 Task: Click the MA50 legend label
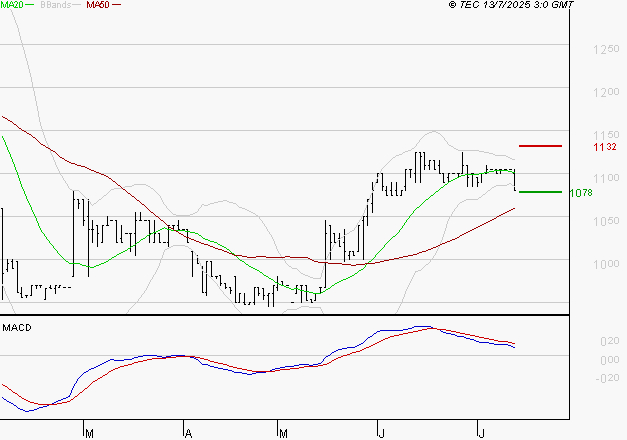pyautogui.click(x=98, y=6)
